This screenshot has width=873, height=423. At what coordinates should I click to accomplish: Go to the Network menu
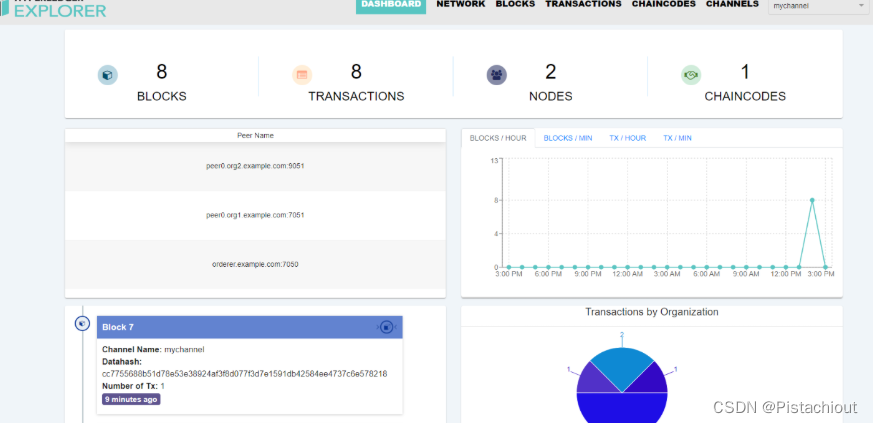(x=460, y=4)
